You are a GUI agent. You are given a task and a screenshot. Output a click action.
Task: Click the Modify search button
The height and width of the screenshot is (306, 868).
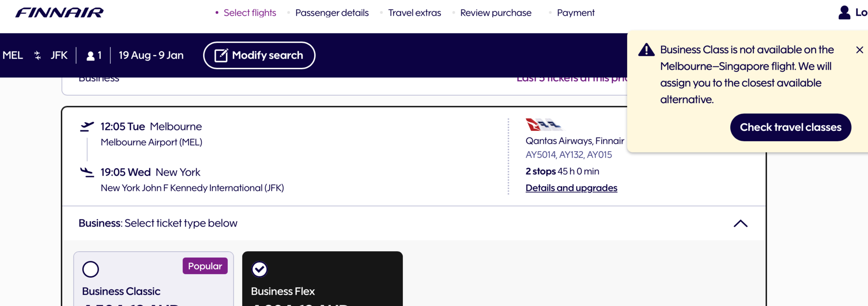[x=259, y=55]
